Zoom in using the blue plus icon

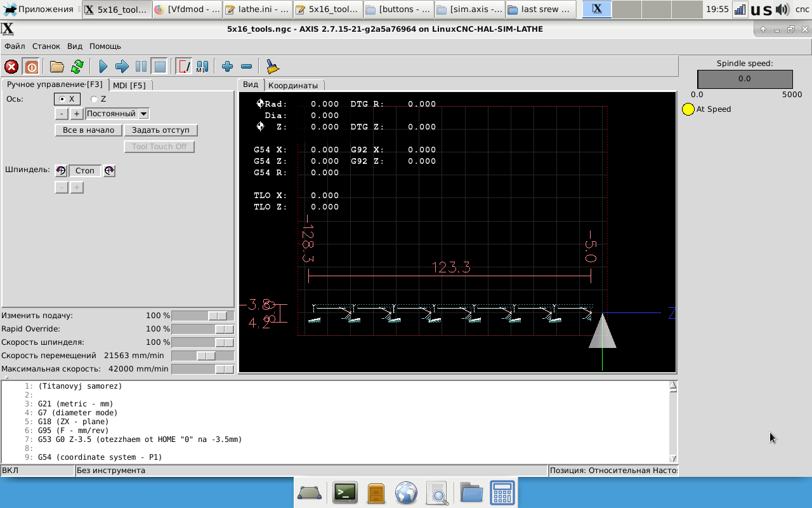[x=227, y=67]
